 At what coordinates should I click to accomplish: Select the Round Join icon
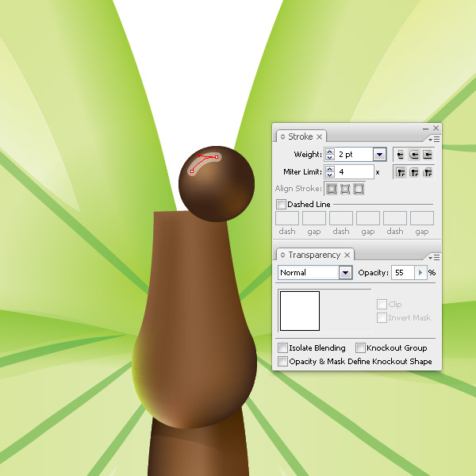[414, 172]
